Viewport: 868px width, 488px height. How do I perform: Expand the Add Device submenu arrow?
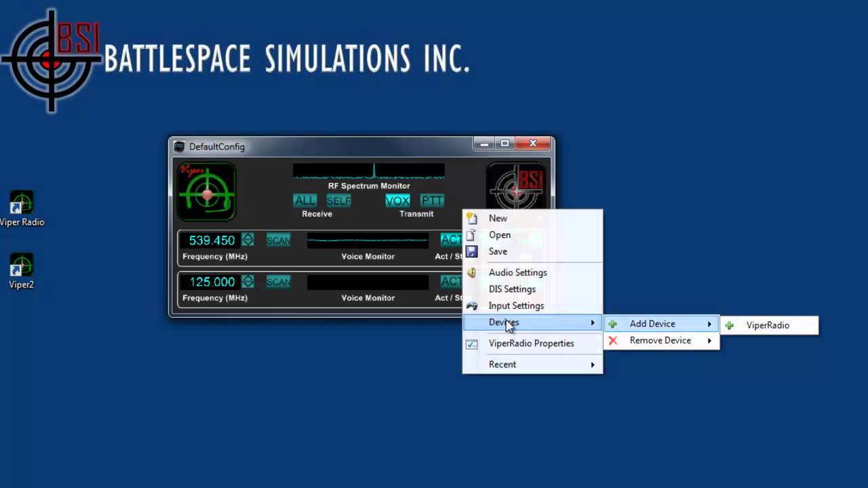click(x=710, y=324)
